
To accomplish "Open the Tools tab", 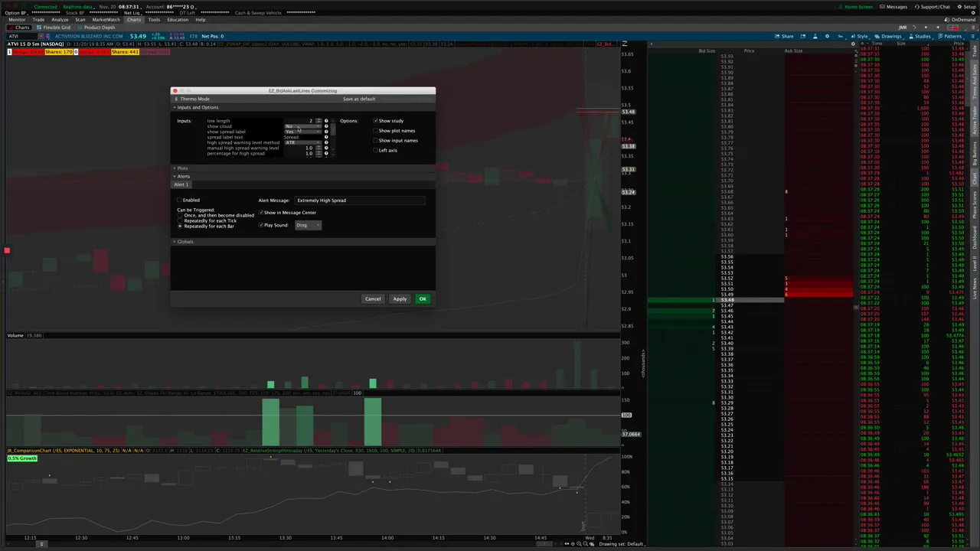I will pyautogui.click(x=154, y=20).
